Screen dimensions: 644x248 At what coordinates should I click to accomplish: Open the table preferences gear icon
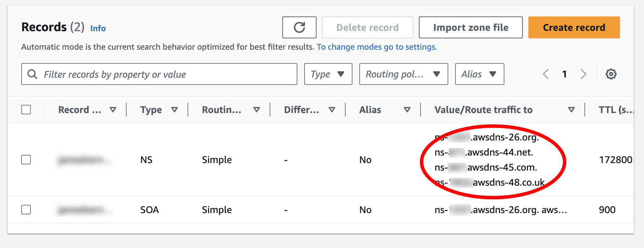[611, 74]
